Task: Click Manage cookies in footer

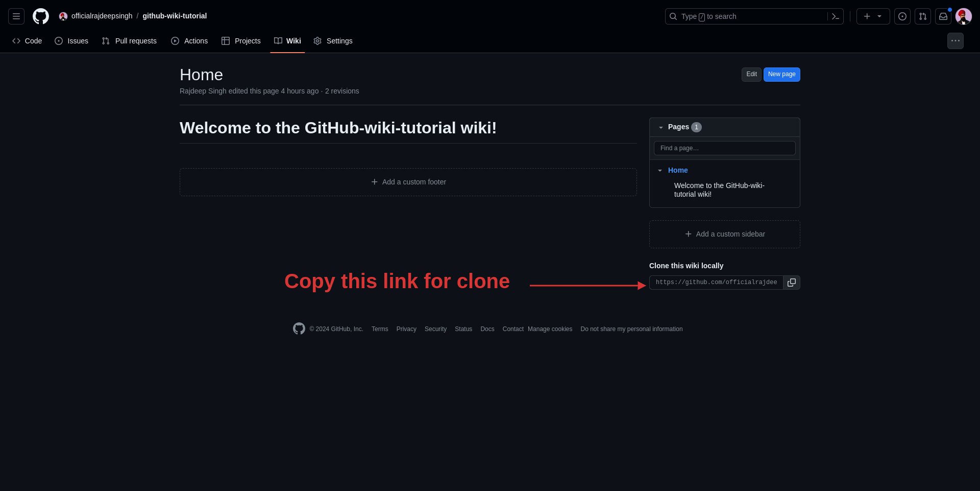Action: [x=550, y=329]
